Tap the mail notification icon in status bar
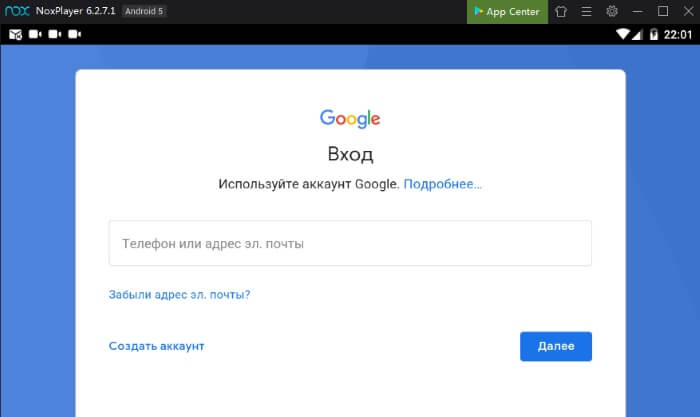 [x=16, y=34]
